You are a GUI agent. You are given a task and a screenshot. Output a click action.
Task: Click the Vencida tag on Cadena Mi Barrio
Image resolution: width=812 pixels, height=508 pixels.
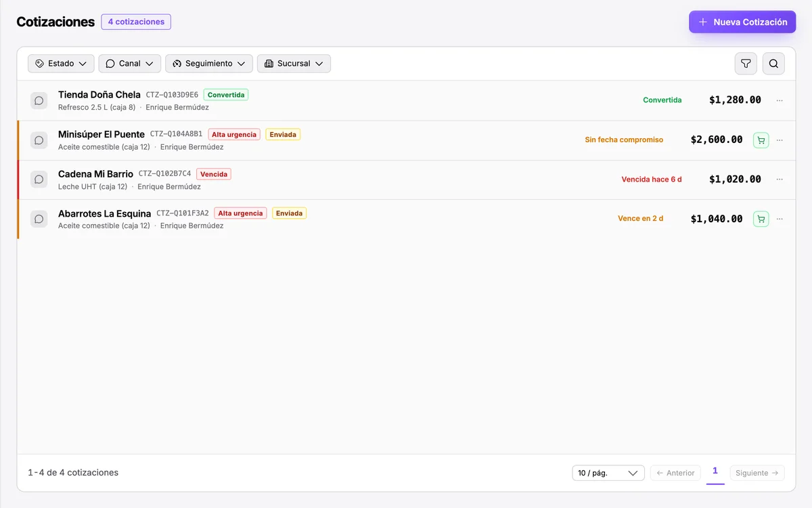tap(214, 174)
